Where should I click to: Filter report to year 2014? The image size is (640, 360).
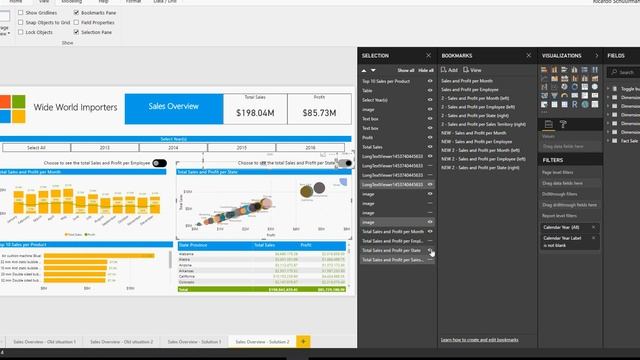pos(173,147)
